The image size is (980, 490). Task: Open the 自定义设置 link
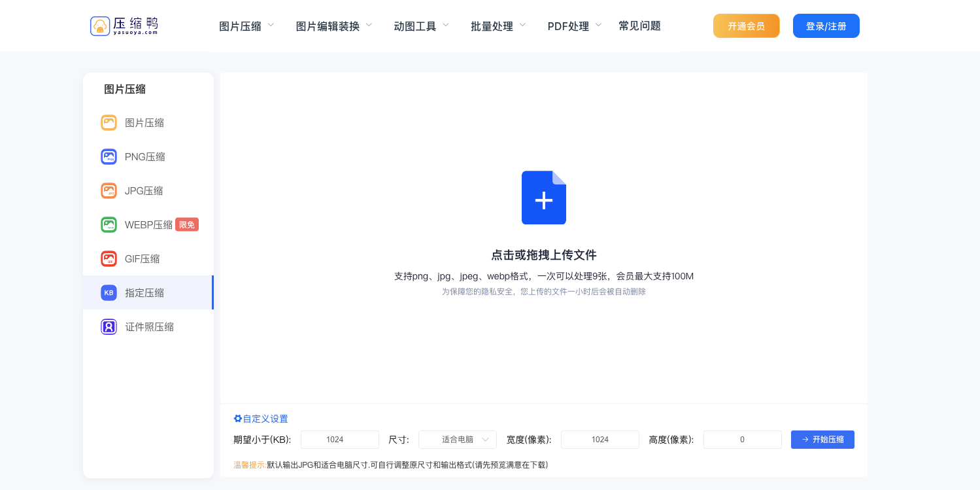coord(265,419)
